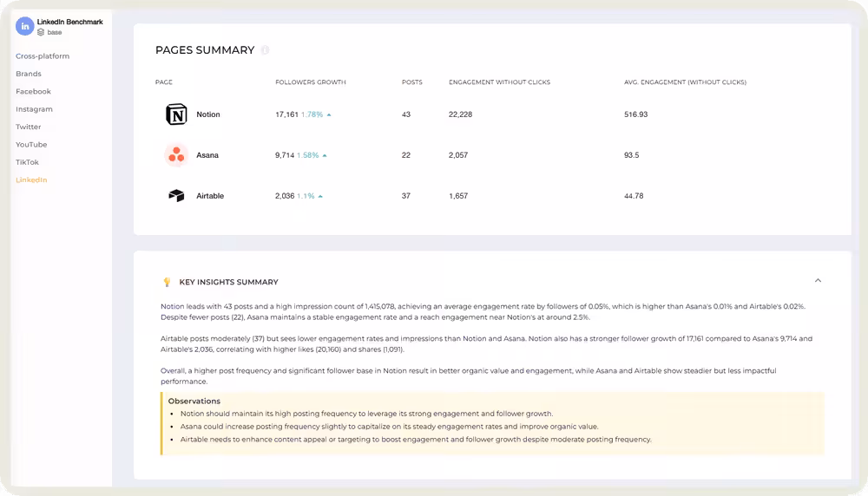The height and width of the screenshot is (496, 868).
Task: Click Airtable's 37 posts count
Action: (406, 196)
